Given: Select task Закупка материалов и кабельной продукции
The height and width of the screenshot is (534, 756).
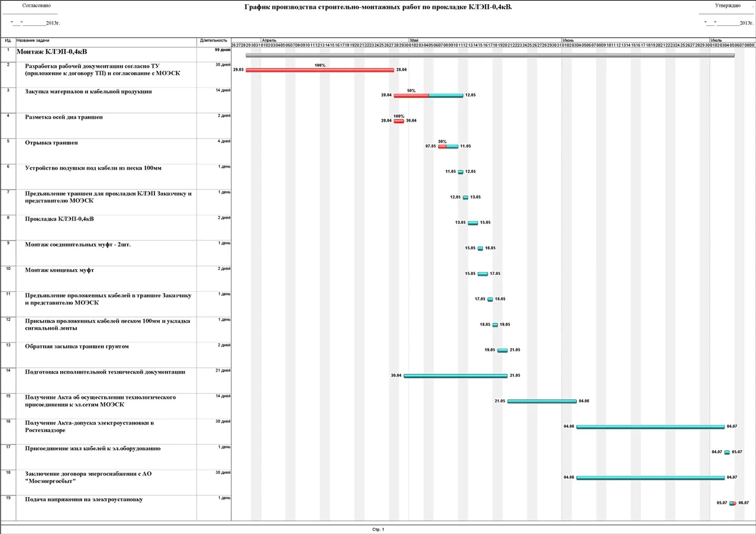Looking at the screenshot, I should coord(88,91).
